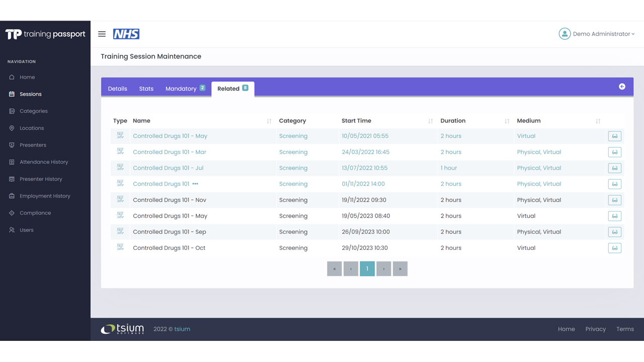View the 01/11/2022 session with glasses icon
This screenshot has height=362, width=644.
[x=614, y=184]
